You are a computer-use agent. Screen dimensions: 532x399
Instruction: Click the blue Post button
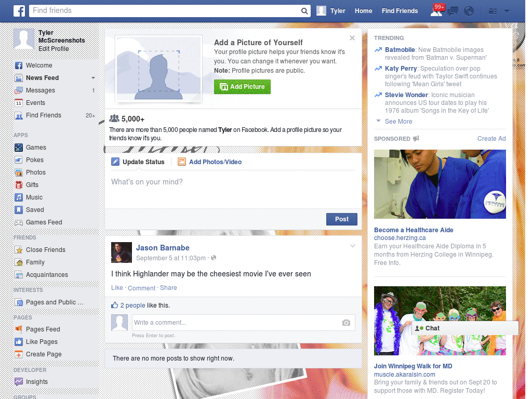point(342,219)
